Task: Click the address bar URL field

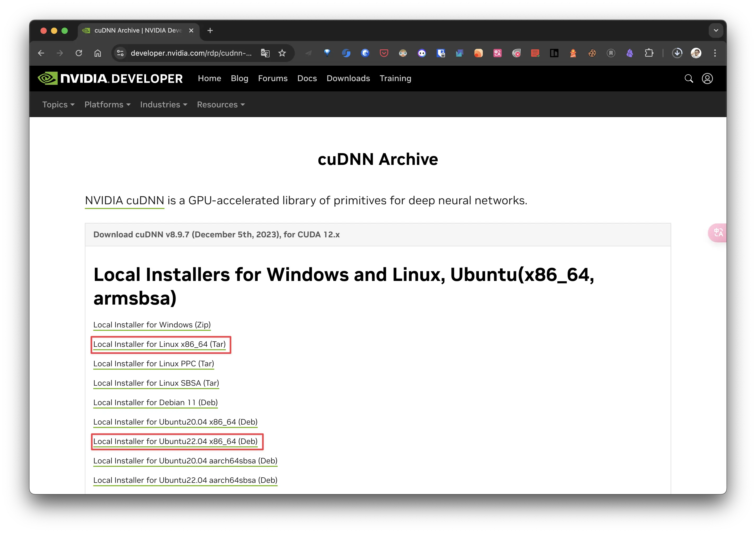Action: click(191, 53)
